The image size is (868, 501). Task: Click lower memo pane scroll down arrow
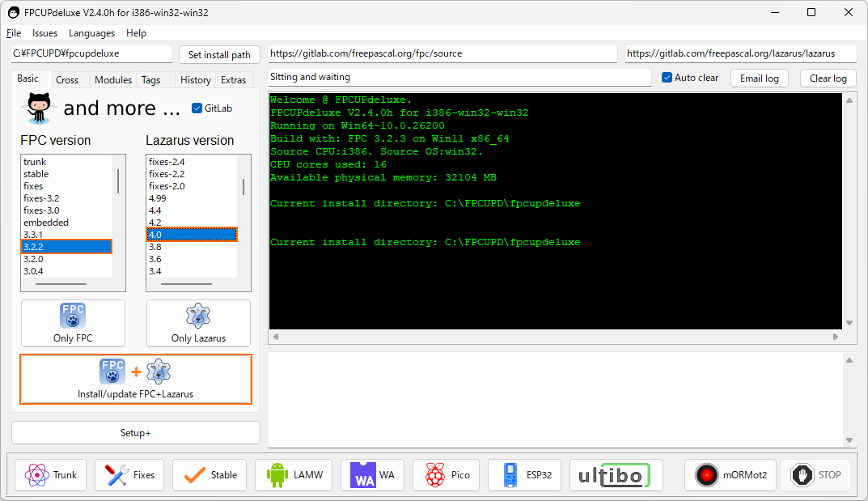click(849, 440)
